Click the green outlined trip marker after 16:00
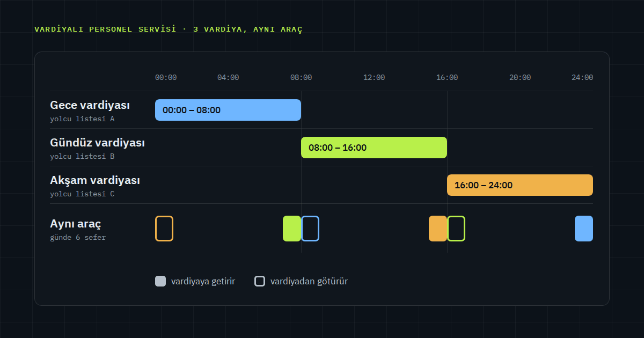Image resolution: width=644 pixels, height=338 pixels. point(456,229)
